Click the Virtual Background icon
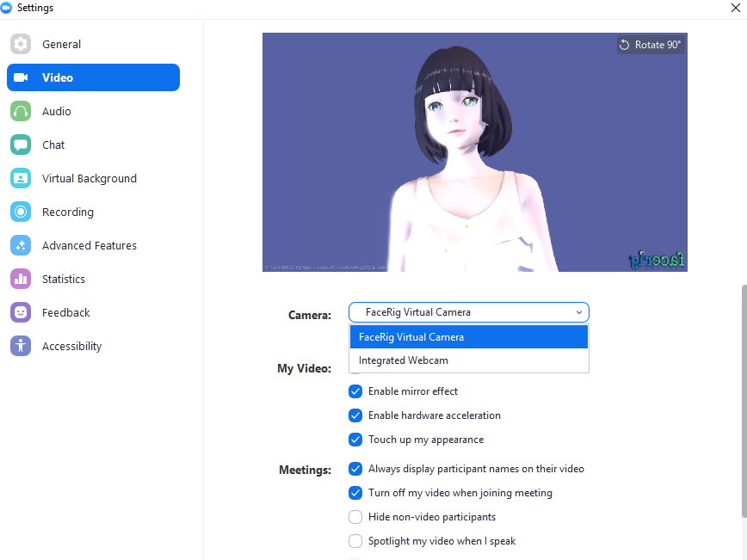This screenshot has height=560, width=747. [x=21, y=179]
